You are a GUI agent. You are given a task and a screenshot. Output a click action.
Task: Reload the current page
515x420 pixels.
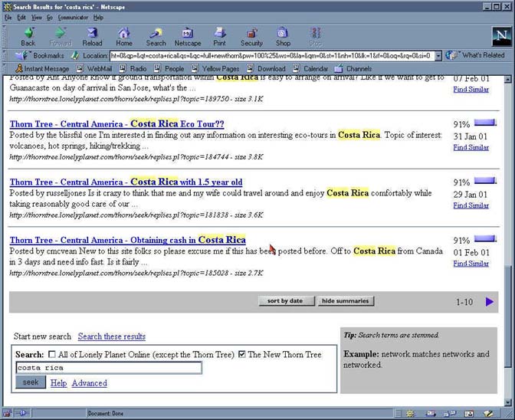[92, 37]
